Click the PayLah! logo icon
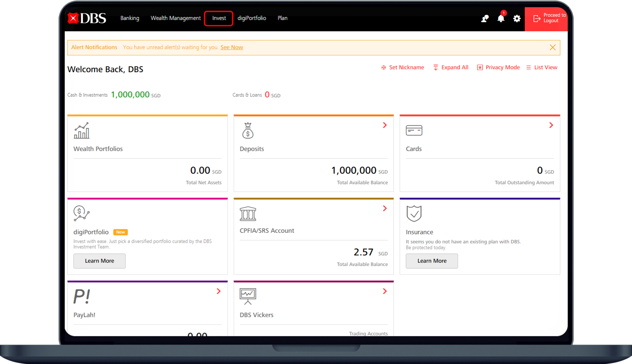The image size is (632, 364). (82, 296)
